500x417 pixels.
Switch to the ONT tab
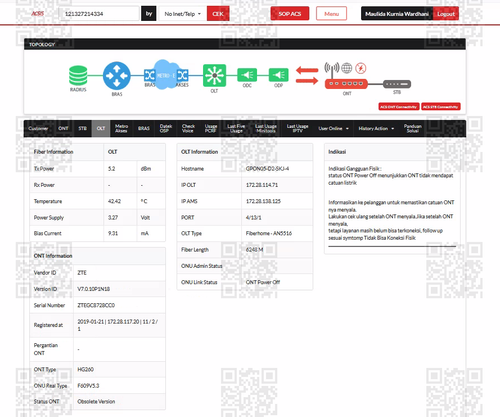63,128
